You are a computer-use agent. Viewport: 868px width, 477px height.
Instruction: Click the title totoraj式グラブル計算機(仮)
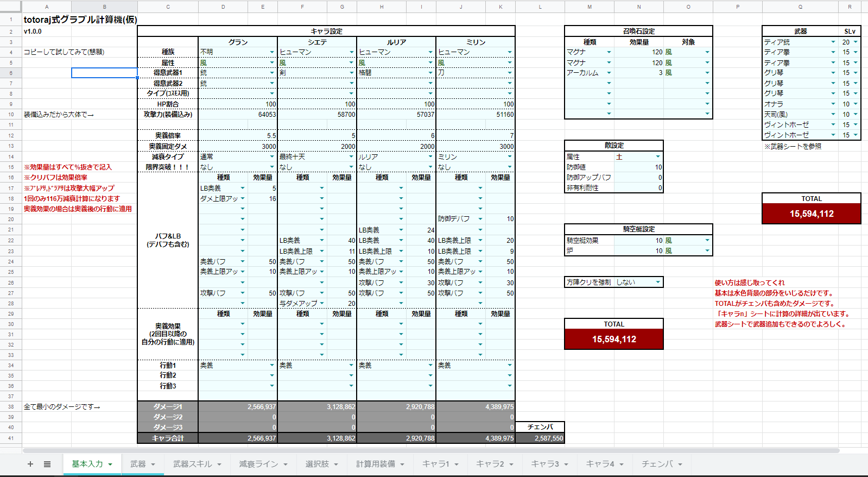point(80,20)
